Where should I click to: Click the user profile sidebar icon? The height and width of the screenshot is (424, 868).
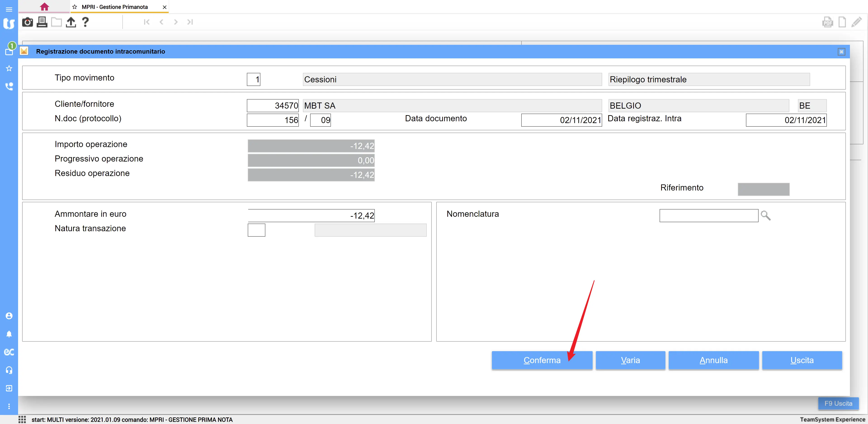click(9, 316)
